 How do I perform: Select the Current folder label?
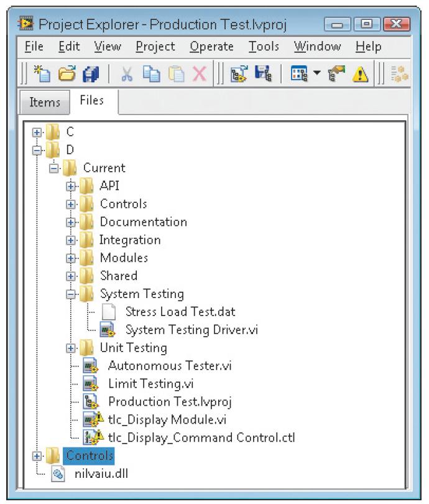click(104, 168)
